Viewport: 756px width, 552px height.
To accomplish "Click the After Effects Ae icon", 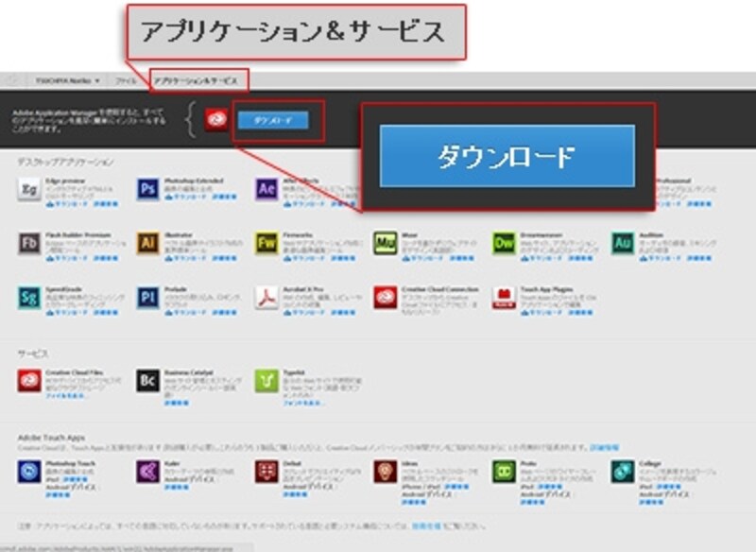I will (x=266, y=189).
